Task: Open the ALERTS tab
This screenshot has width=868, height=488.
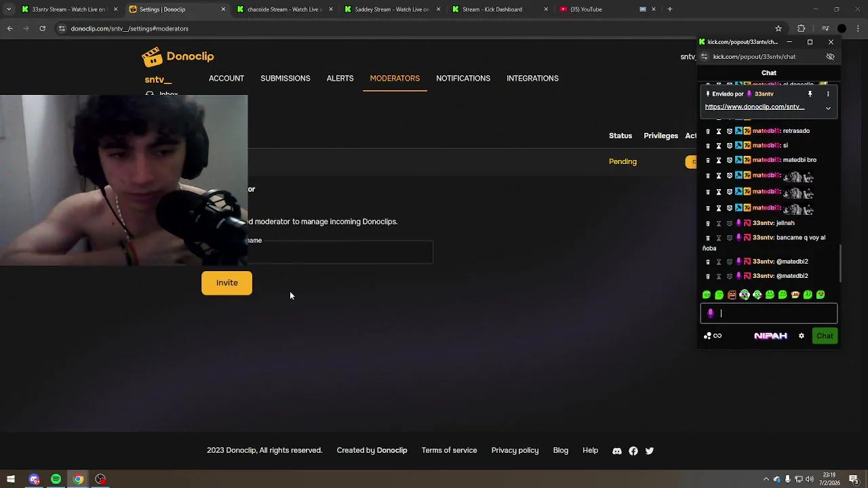Action: pos(340,79)
